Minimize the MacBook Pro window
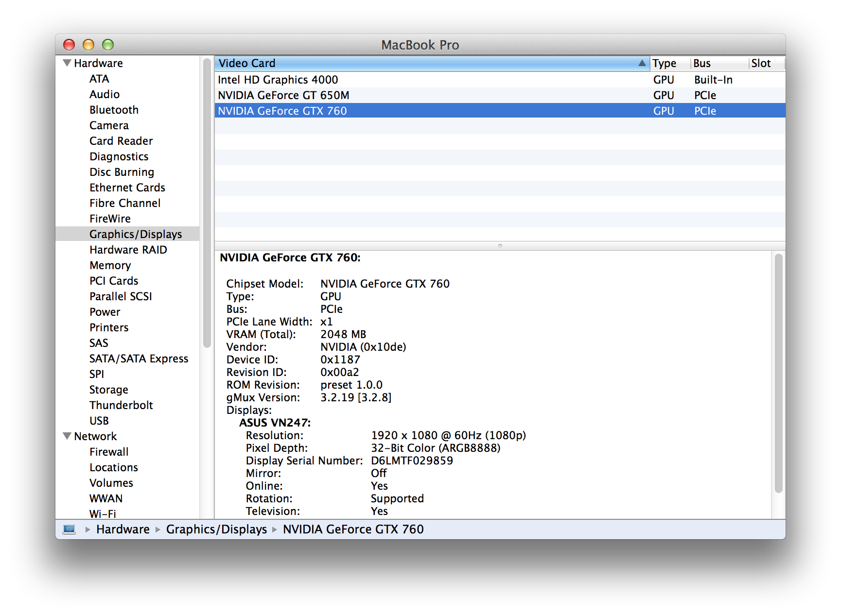The height and width of the screenshot is (616, 841). [x=88, y=45]
